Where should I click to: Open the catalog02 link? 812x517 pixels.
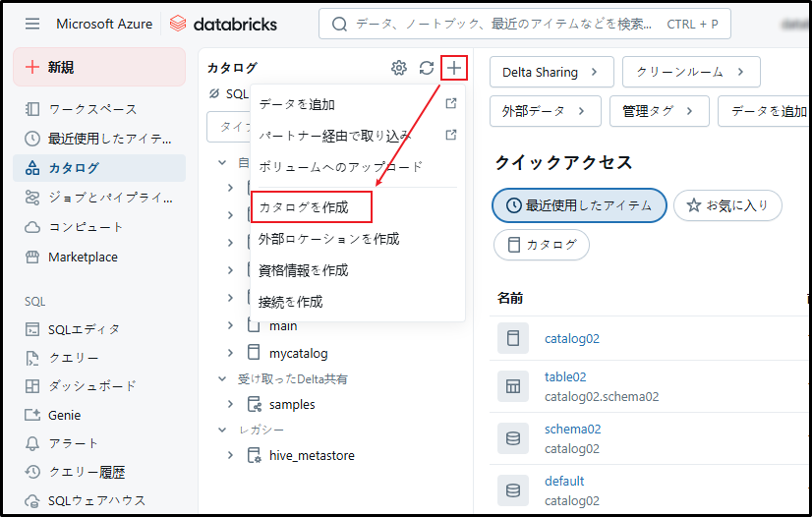tap(572, 338)
